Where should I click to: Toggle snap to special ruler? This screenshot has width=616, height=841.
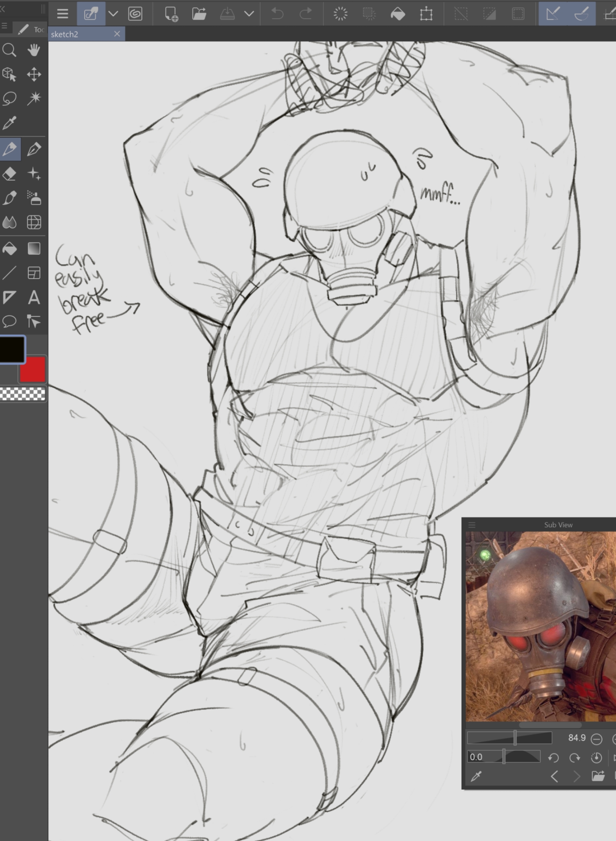(581, 14)
